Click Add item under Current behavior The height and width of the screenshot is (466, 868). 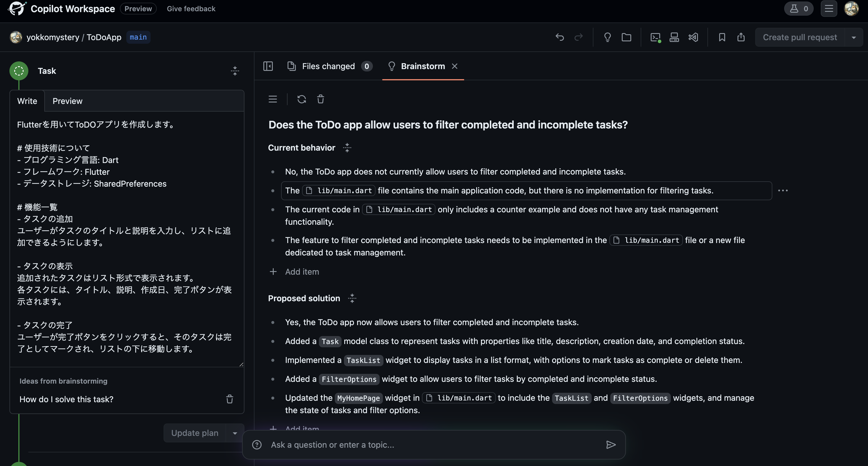click(301, 272)
